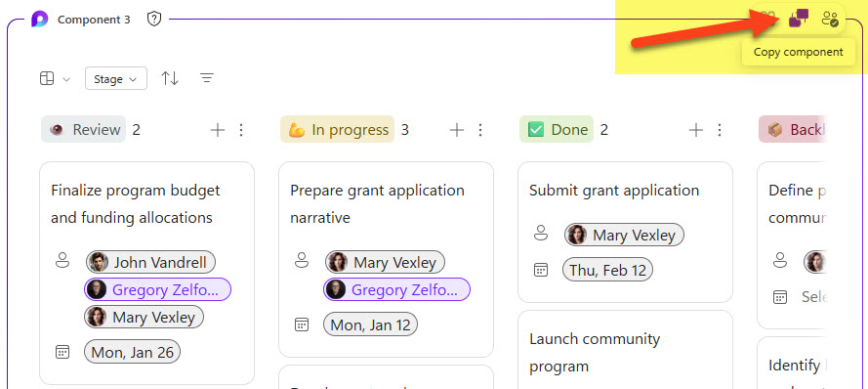Open the Thu, Feb 12 due date
The width and height of the screenshot is (868, 389).
608,271
